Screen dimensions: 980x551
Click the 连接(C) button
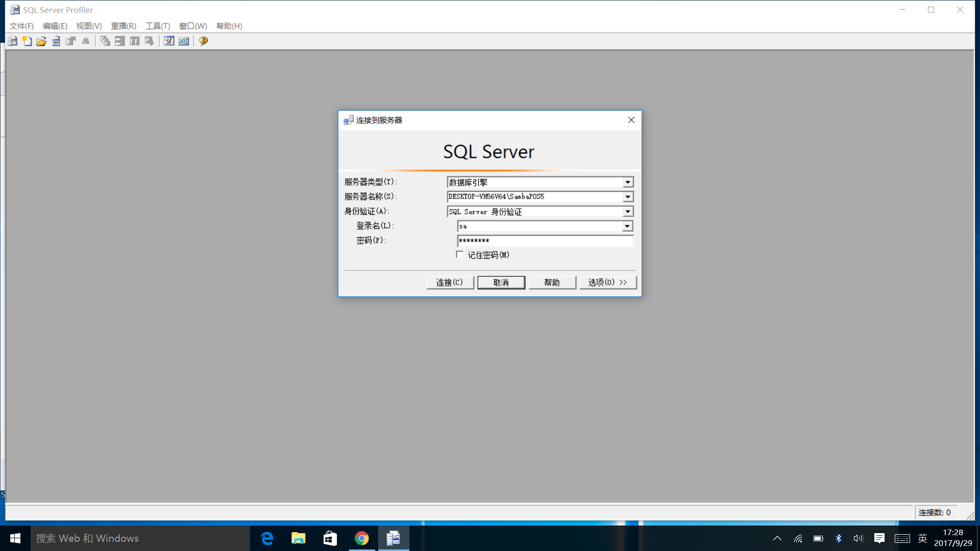[450, 283]
